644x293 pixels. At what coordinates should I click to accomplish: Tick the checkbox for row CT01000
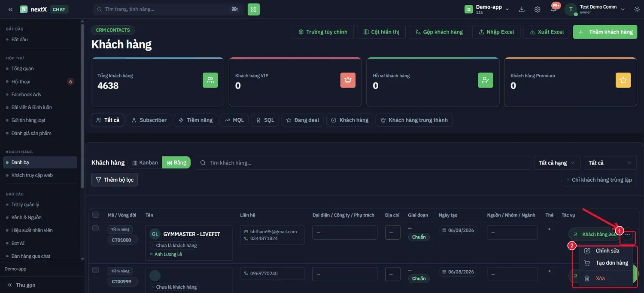[96, 228]
